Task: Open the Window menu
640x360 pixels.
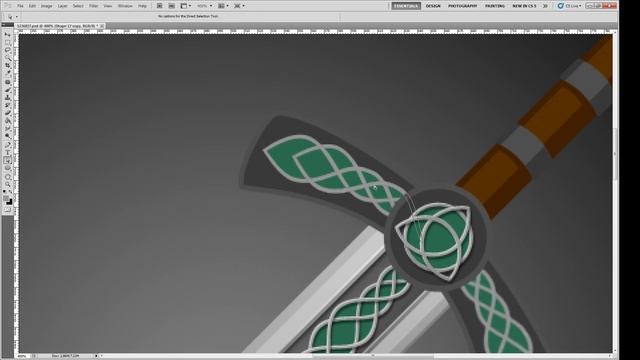Action: pyautogui.click(x=125, y=6)
